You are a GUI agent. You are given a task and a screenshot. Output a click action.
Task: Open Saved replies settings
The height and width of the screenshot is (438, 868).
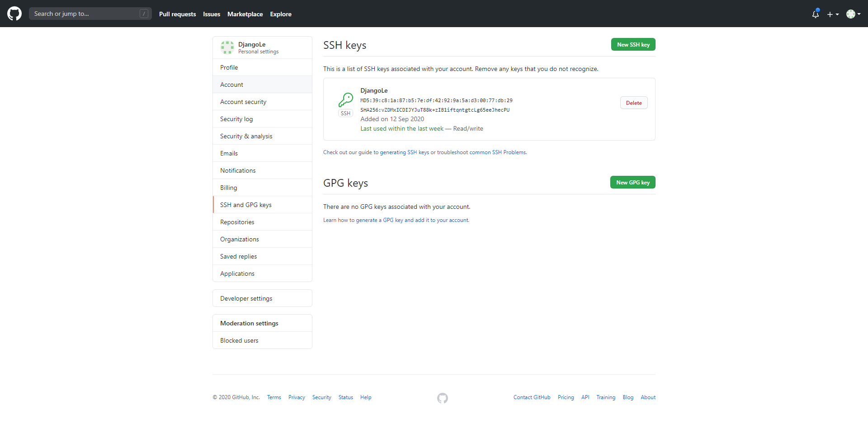click(262, 256)
